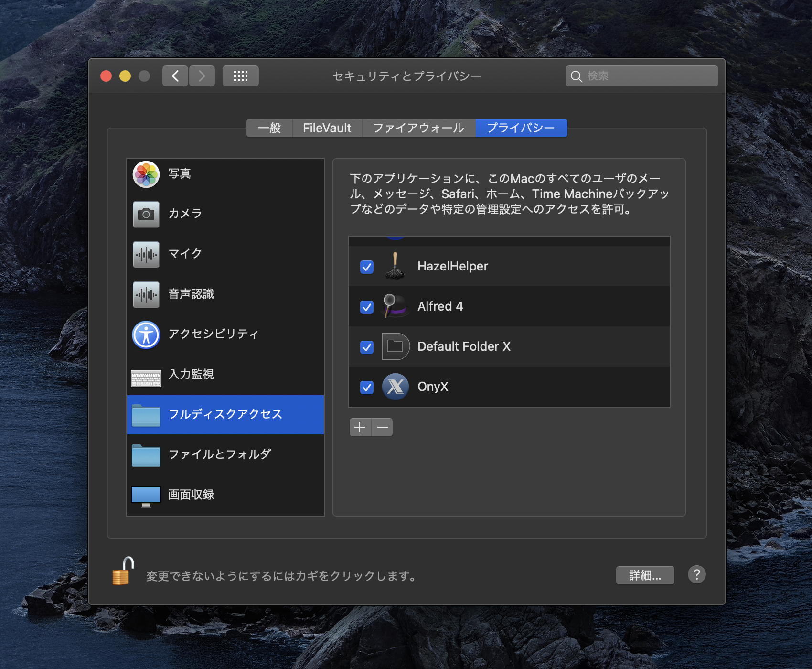The image size is (812, 669).
Task: Switch to the FileVault tab
Action: pyautogui.click(x=327, y=128)
